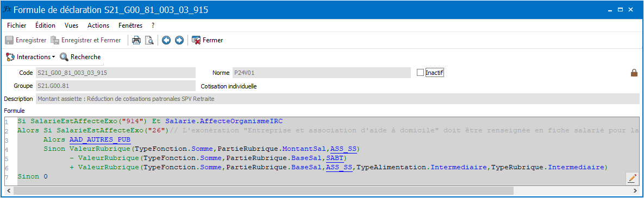Click the Fx formula window icon

coord(7,9)
